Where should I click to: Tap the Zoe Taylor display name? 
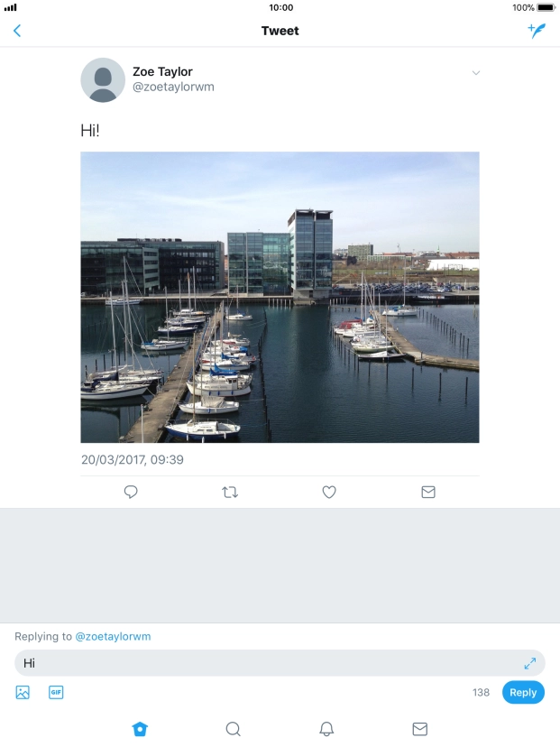pos(162,72)
